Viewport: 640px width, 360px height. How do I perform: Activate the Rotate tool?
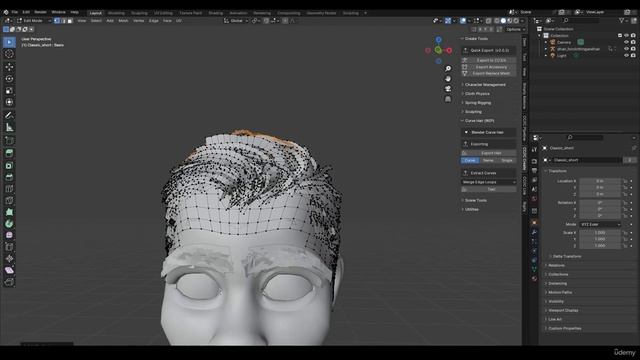click(x=9, y=79)
